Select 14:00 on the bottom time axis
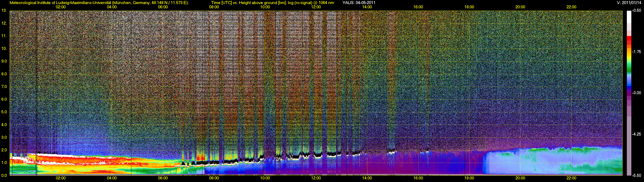This screenshot has width=644, height=182. click(x=367, y=178)
